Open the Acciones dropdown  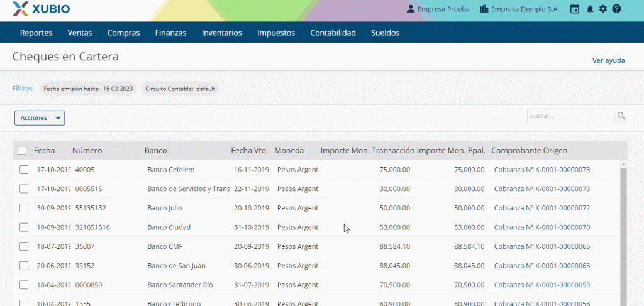(x=40, y=118)
